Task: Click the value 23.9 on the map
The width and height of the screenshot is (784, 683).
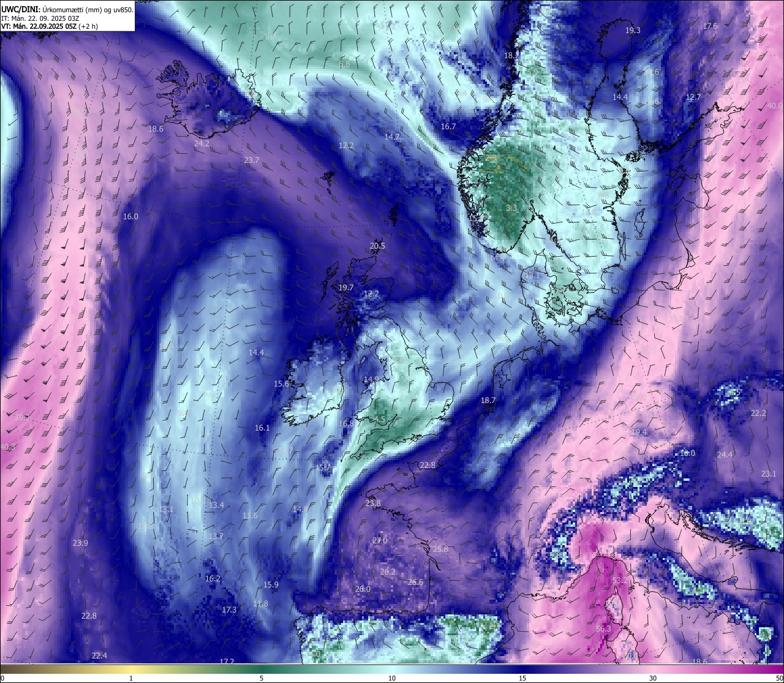Action: pos(80,543)
